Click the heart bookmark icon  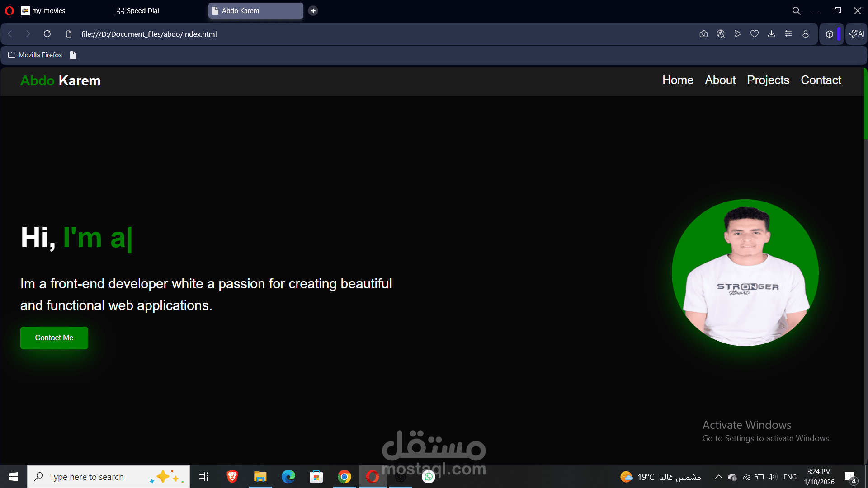point(755,34)
